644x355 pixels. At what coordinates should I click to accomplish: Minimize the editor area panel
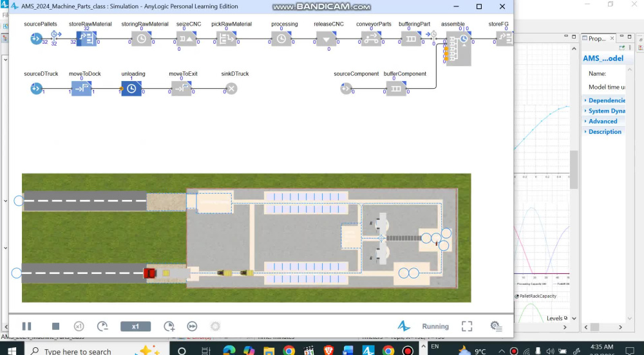coord(565,37)
